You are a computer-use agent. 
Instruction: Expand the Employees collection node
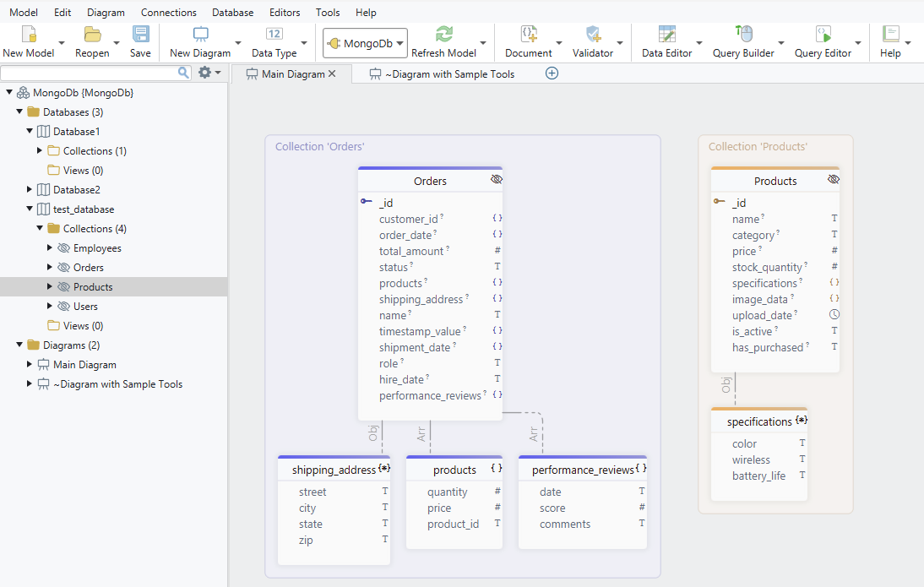coord(50,247)
